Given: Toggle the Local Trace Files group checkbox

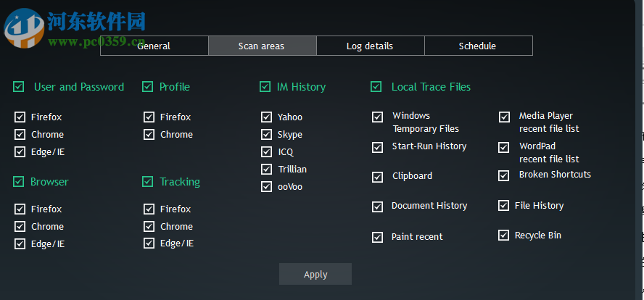Looking at the screenshot, I should (x=376, y=86).
